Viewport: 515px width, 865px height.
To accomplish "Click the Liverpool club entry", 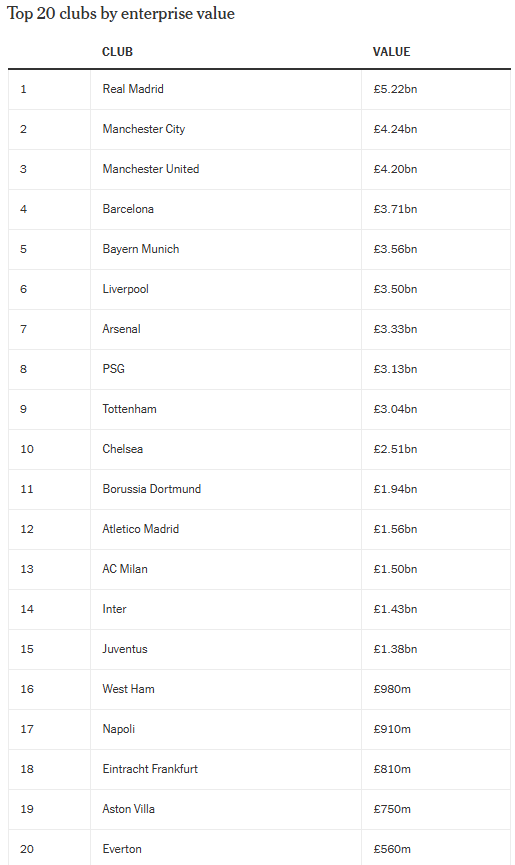I will (x=125, y=289).
